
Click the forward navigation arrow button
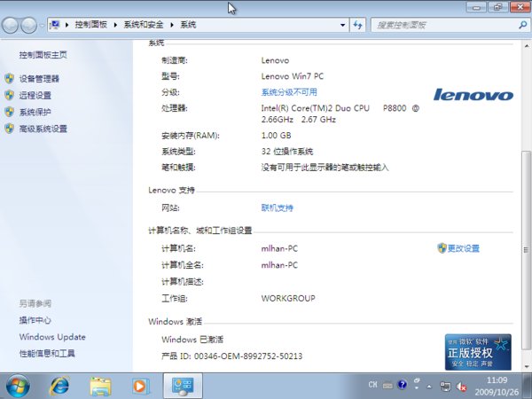pyautogui.click(x=29, y=25)
